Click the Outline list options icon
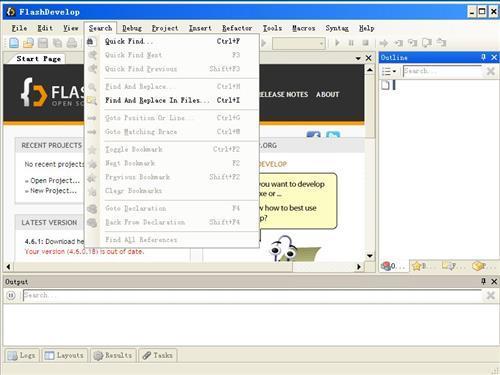Image resolution: width=500 pixels, height=375 pixels. 386,71
